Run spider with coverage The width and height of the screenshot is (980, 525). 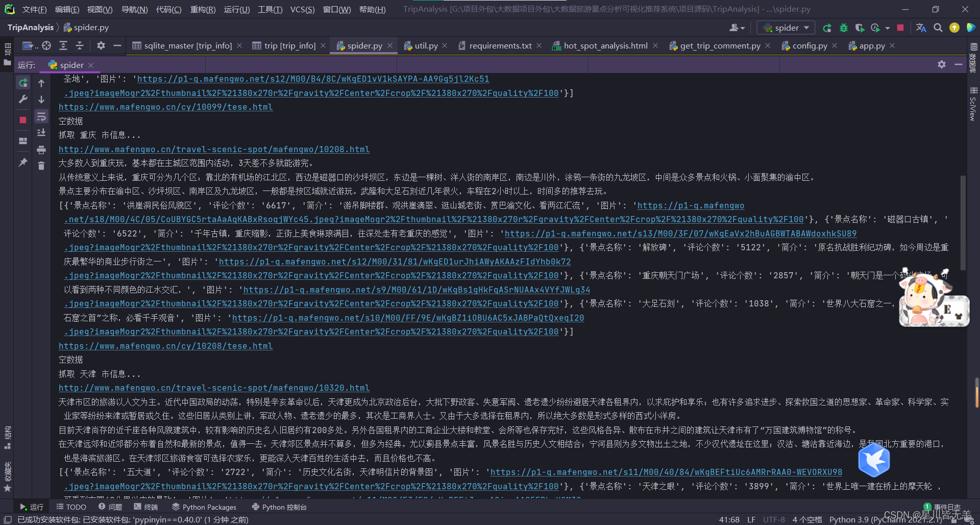(x=860, y=28)
